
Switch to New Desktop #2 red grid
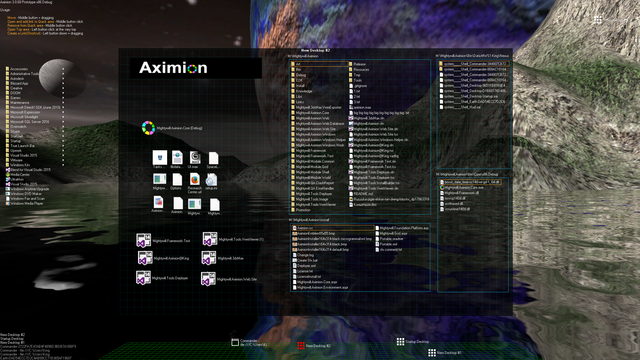[x=301, y=345]
